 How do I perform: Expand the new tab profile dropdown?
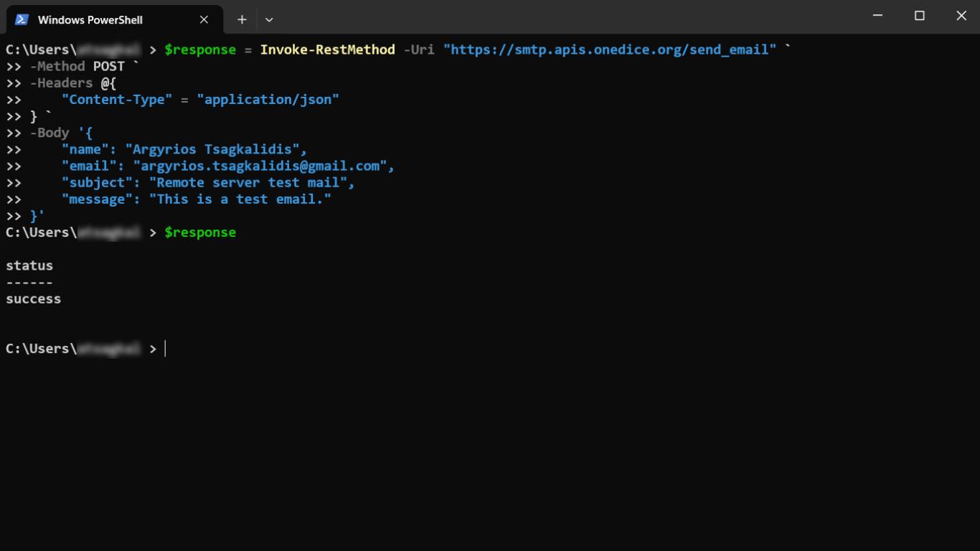[269, 19]
